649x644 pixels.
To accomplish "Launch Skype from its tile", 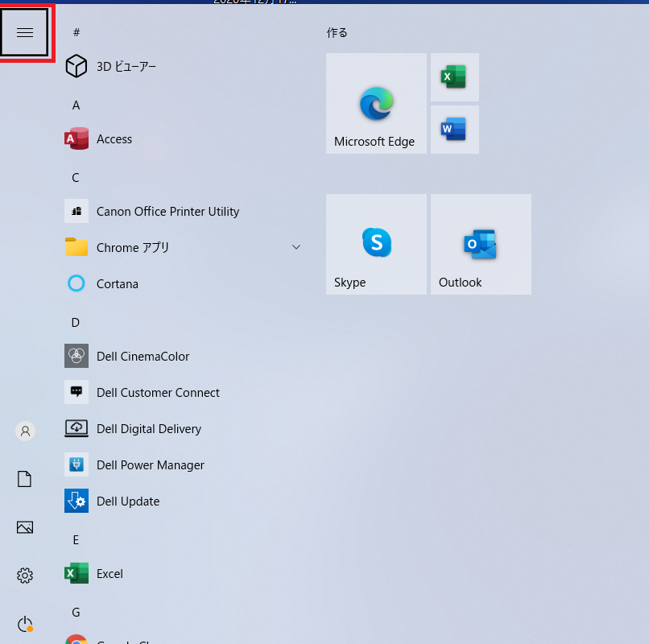I will tap(376, 244).
